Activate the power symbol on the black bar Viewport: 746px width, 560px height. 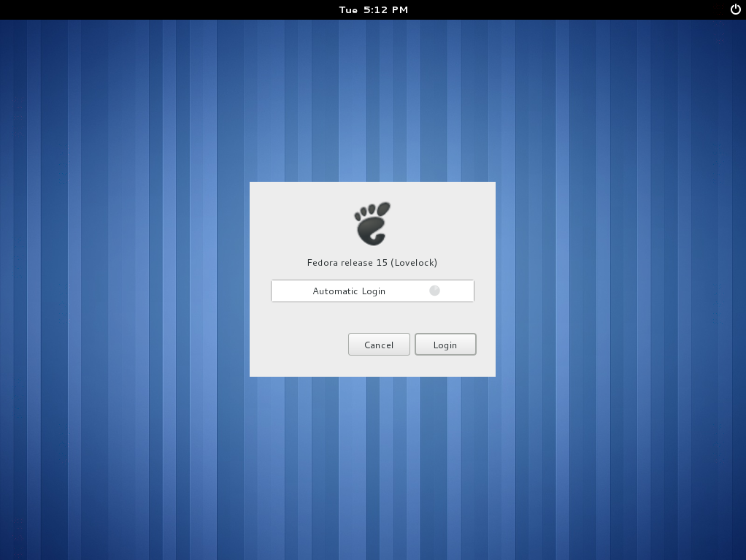coord(736,9)
